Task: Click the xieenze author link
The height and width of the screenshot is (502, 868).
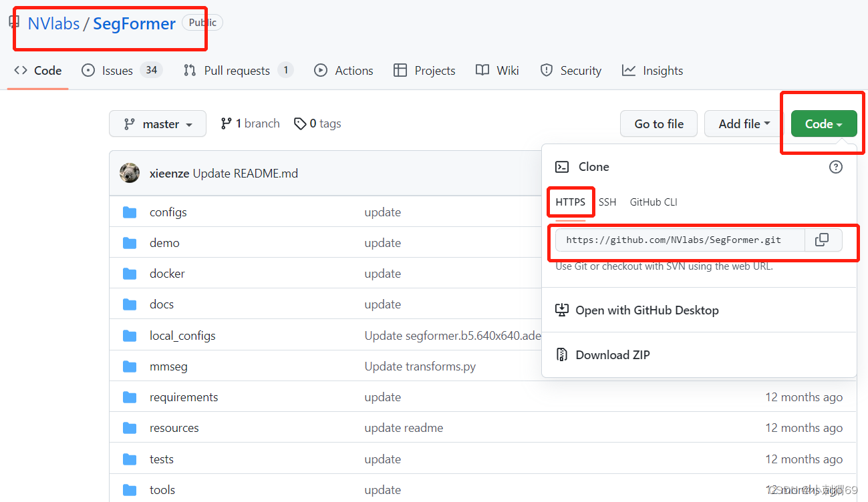Action: 170,174
